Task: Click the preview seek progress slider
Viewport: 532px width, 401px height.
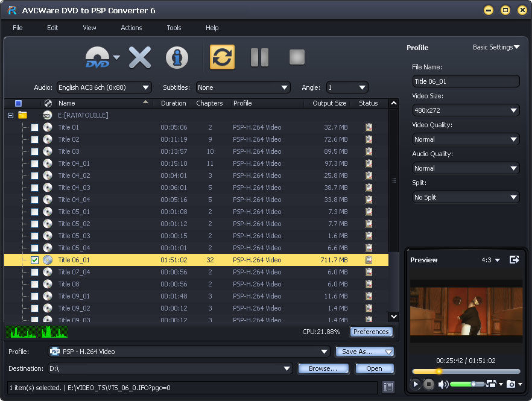Action: pyautogui.click(x=466, y=371)
